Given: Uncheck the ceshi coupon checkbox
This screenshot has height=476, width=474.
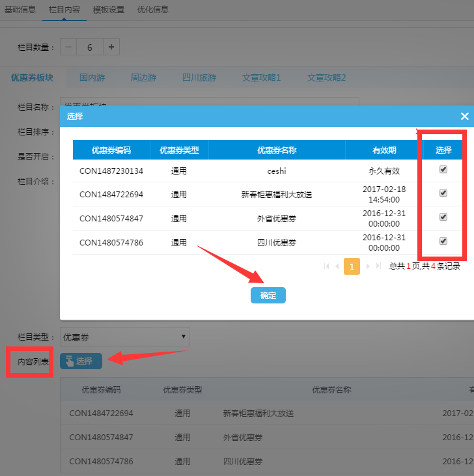Looking at the screenshot, I should click(x=443, y=169).
